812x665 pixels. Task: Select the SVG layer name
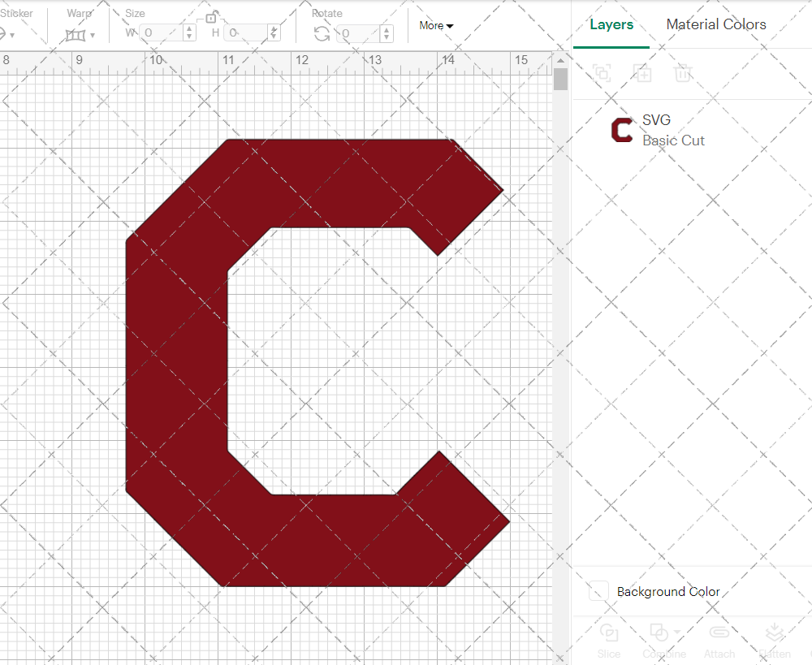pyautogui.click(x=656, y=119)
